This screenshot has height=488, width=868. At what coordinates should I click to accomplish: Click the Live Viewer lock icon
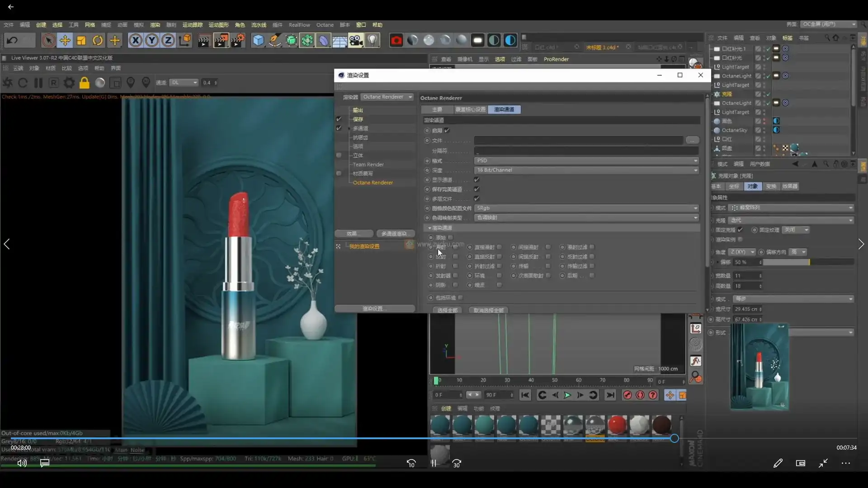(85, 83)
